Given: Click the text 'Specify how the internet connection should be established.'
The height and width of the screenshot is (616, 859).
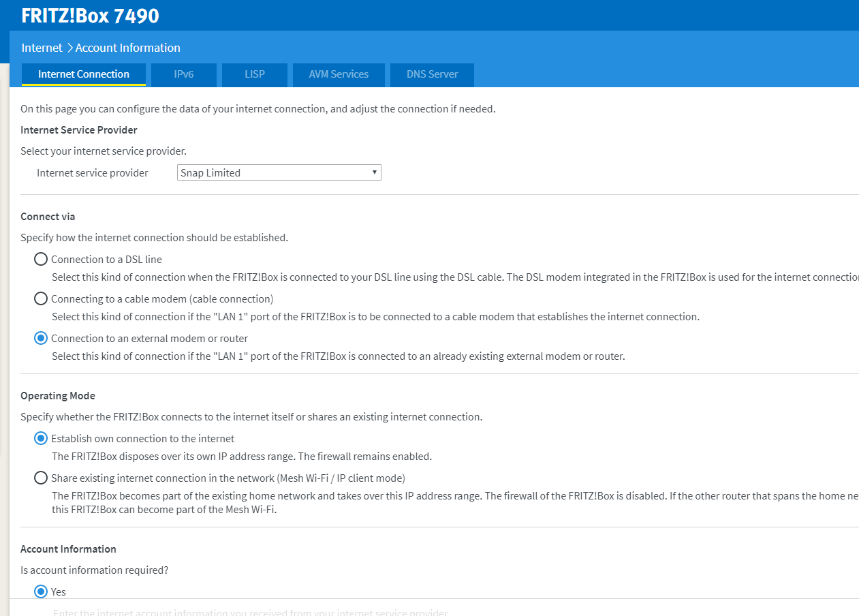Looking at the screenshot, I should tap(155, 238).
